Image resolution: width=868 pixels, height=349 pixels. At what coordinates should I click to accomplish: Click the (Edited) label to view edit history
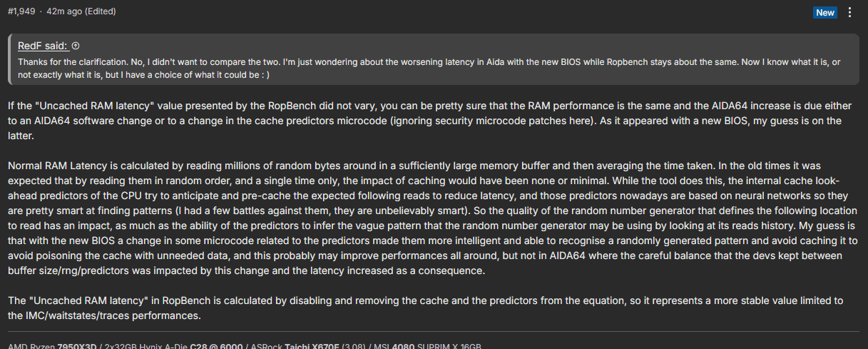101,11
